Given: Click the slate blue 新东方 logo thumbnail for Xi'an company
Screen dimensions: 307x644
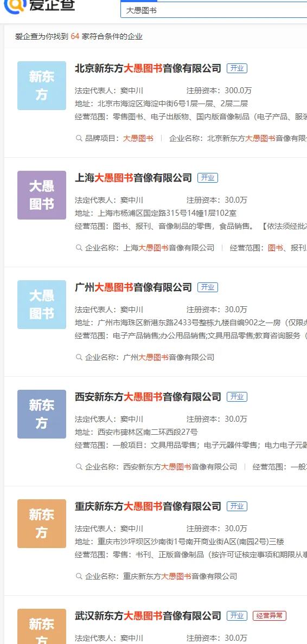Looking at the screenshot, I should [42, 414].
